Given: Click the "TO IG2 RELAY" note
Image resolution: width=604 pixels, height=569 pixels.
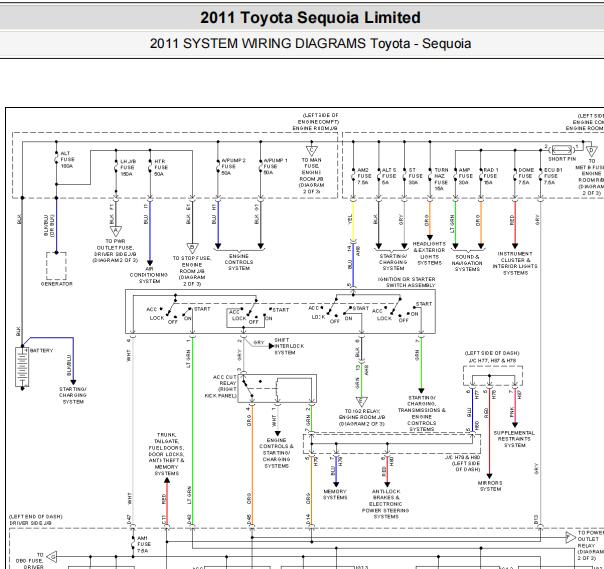Looking at the screenshot, I should pyautogui.click(x=361, y=418).
